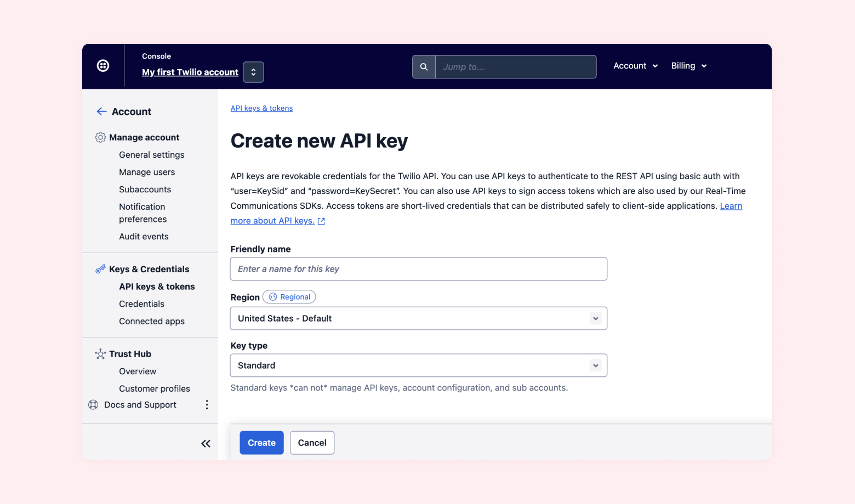Click the Account back heading
Viewport: 855px width, 504px height.
(x=132, y=112)
